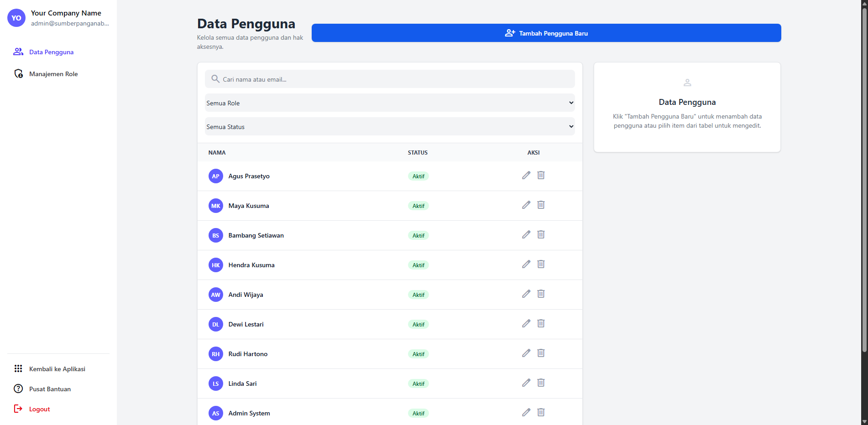Select Kembali ke Aplikasi
Screen dimensions: 868x425
57,369
